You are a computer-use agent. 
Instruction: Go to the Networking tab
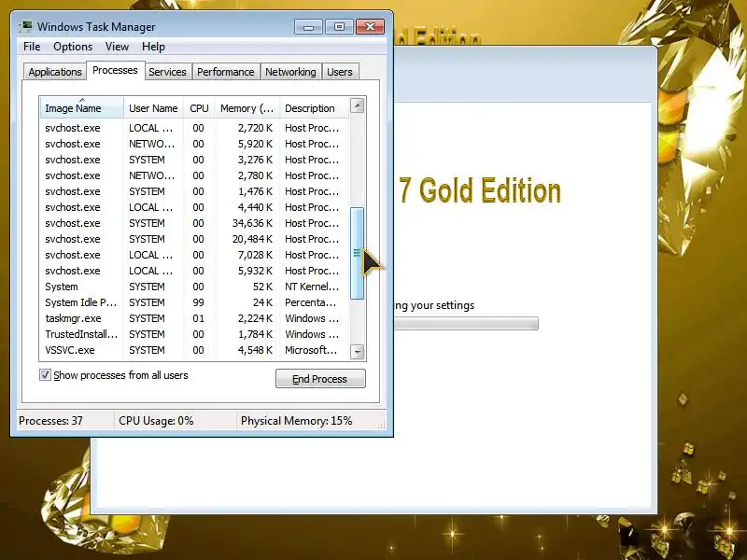tap(290, 72)
